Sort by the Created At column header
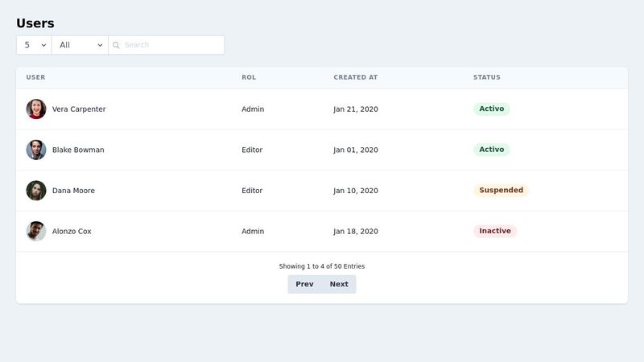This screenshot has height=362, width=644. (355, 78)
